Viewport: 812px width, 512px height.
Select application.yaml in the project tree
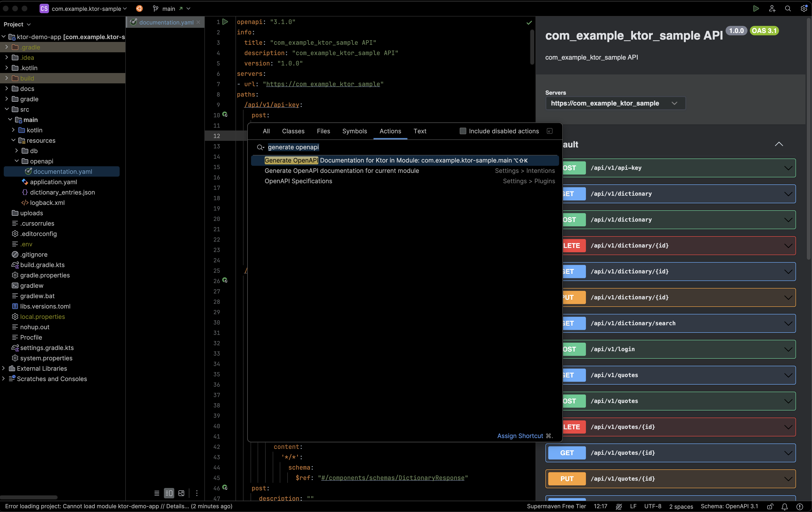coord(53,182)
